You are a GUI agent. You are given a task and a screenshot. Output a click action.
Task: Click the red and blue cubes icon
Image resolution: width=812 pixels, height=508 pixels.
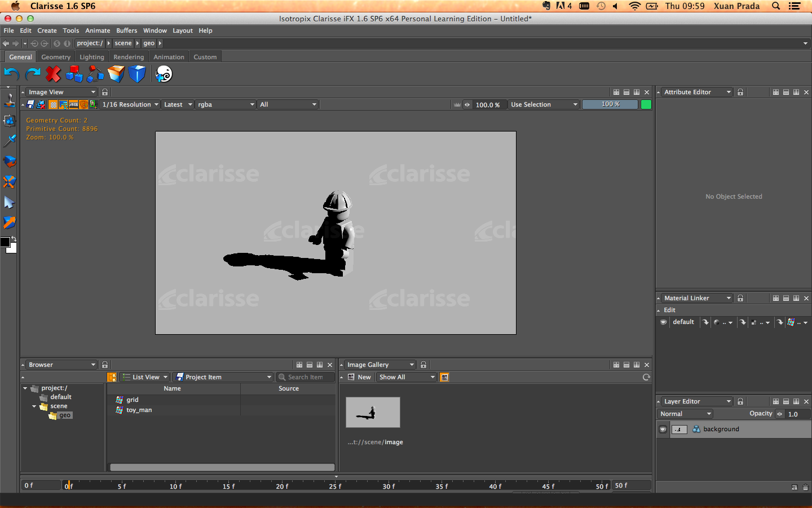pos(74,74)
